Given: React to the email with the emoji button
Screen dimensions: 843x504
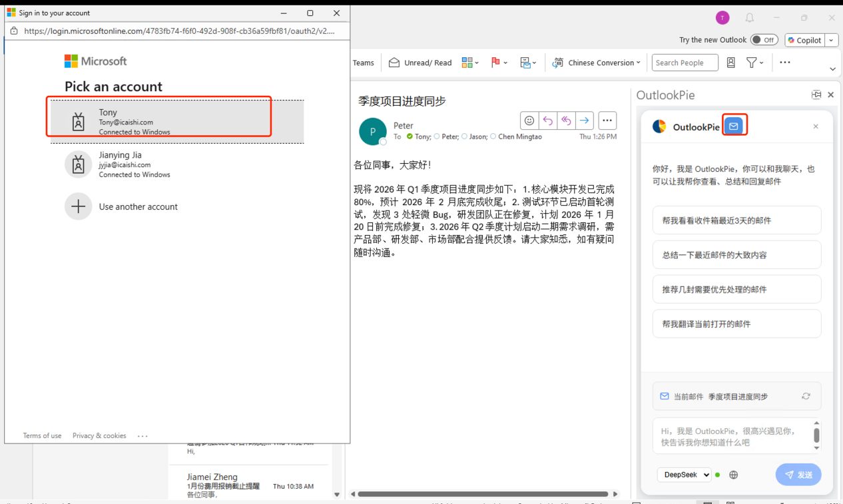Looking at the screenshot, I should pos(529,121).
